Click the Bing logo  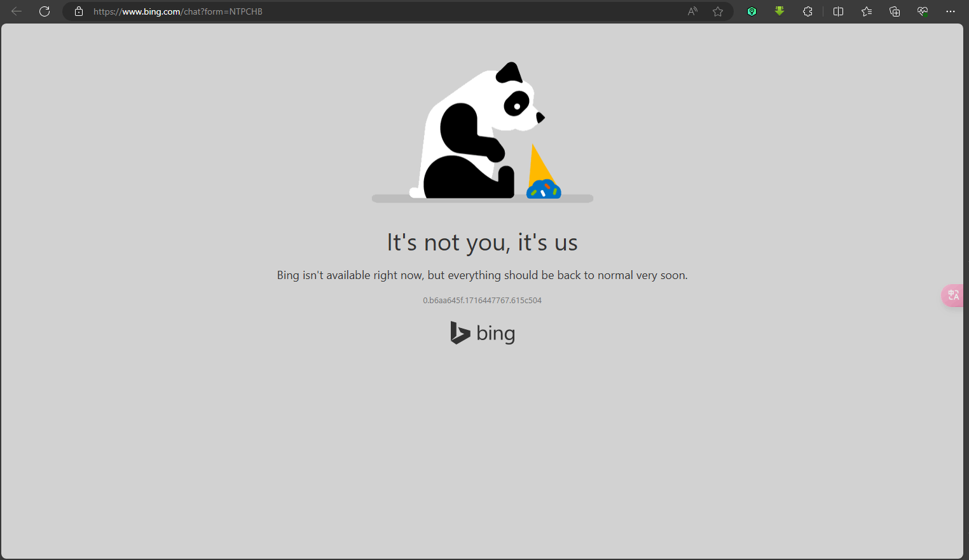pos(483,333)
